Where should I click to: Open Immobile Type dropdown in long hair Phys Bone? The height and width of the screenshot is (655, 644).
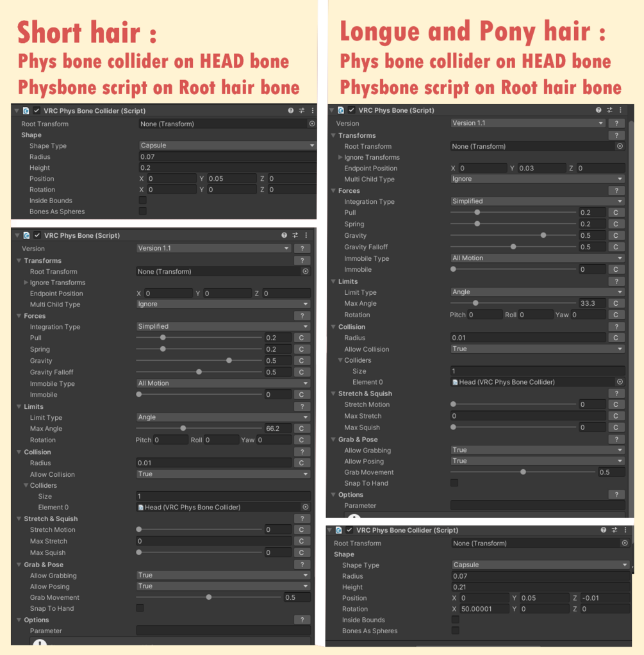[x=538, y=258]
